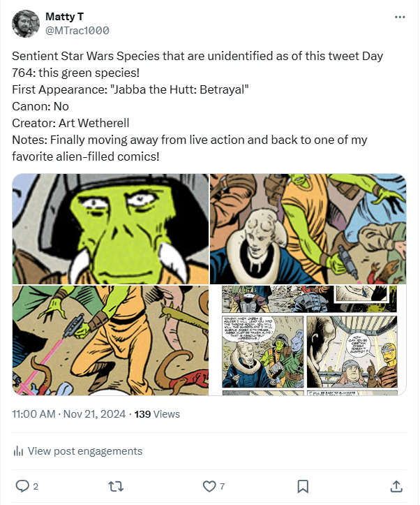Like the tweet with heart icon

pyautogui.click(x=209, y=485)
